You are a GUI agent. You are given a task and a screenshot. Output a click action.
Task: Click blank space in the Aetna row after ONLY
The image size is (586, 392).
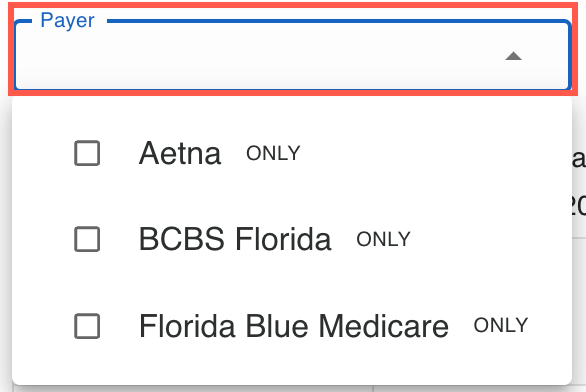434,153
